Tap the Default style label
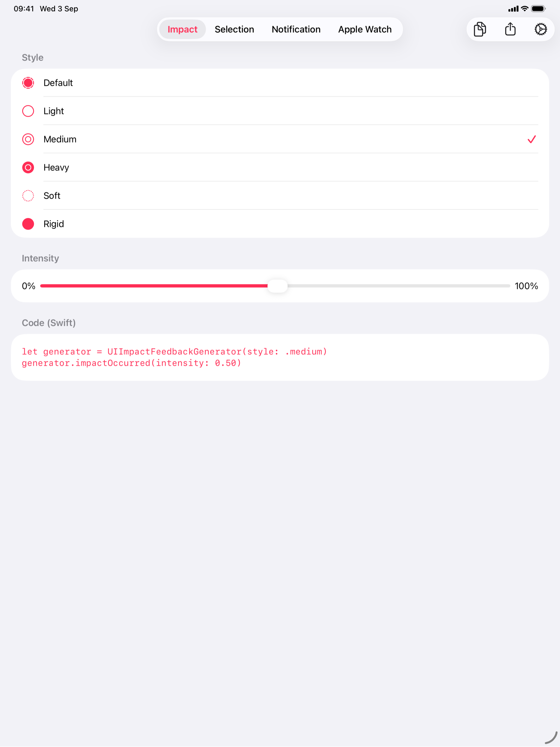 pyautogui.click(x=58, y=83)
